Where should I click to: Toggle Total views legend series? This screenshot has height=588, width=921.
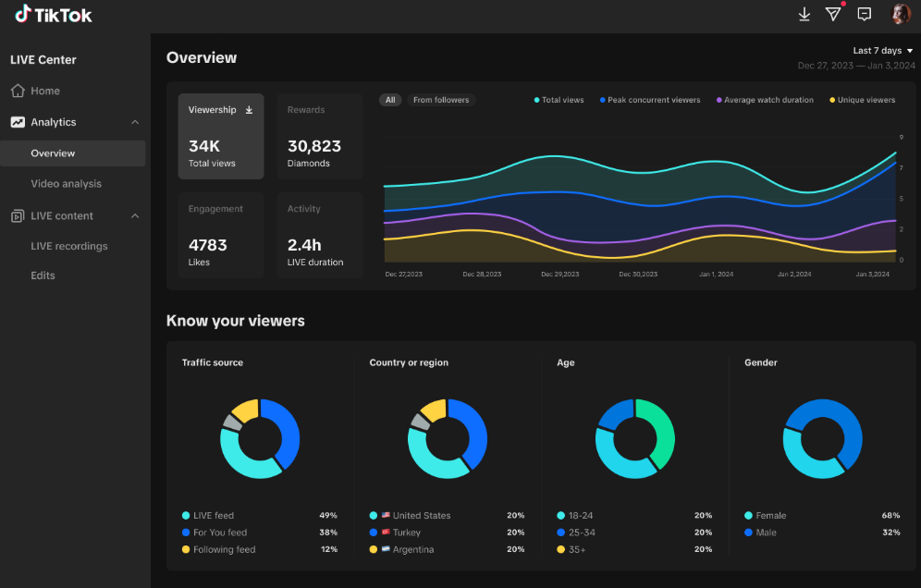(559, 100)
